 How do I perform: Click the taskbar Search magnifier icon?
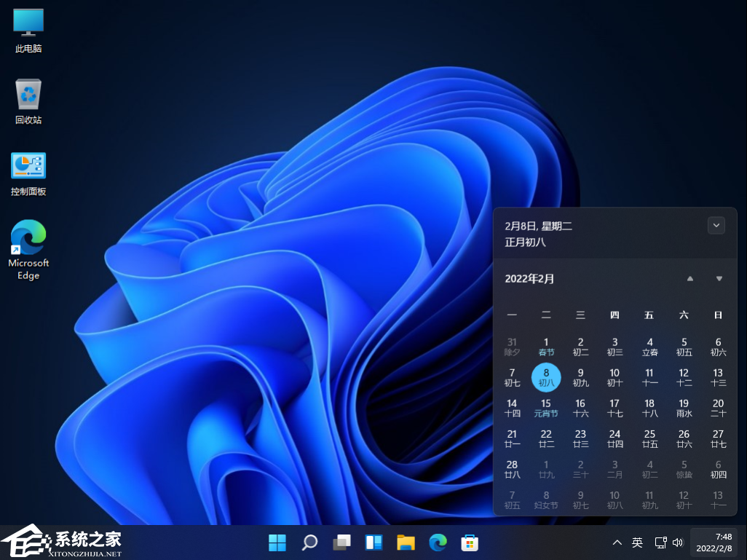coord(309,543)
